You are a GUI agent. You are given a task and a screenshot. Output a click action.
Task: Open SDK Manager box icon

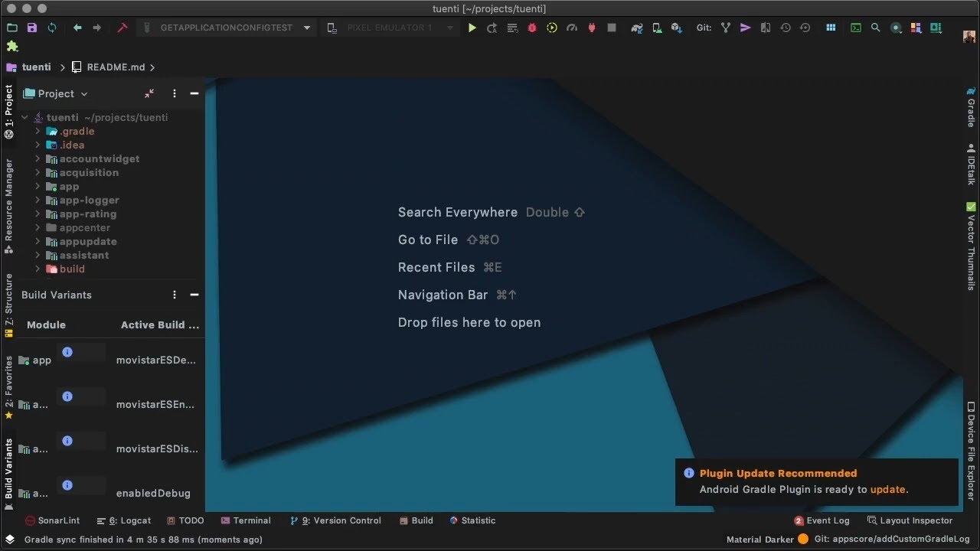pos(676,28)
